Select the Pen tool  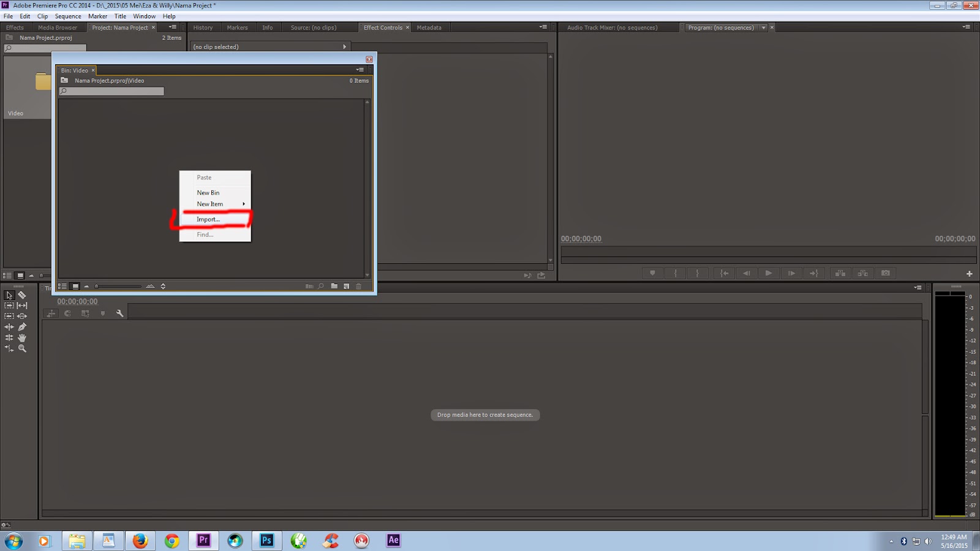tap(22, 327)
